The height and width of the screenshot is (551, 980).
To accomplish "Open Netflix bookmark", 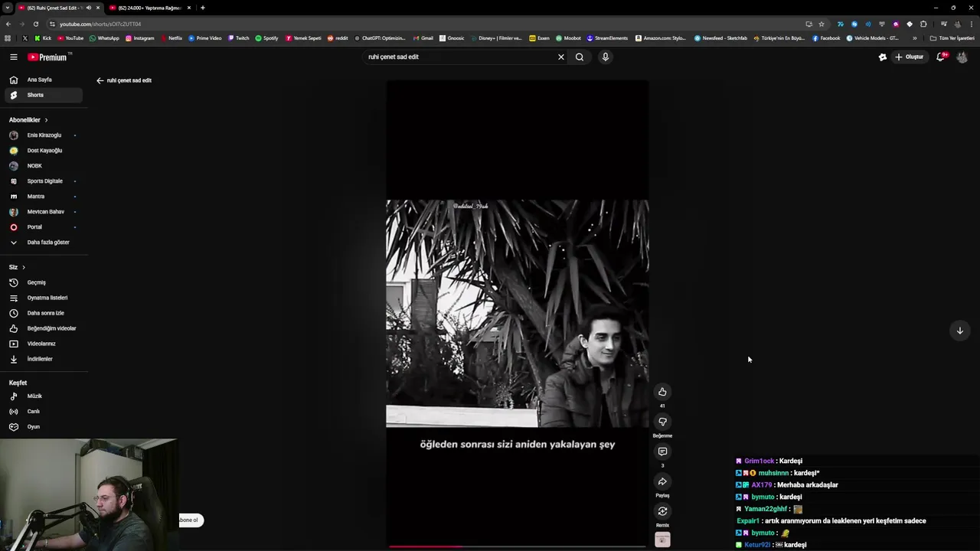I will (x=171, y=38).
